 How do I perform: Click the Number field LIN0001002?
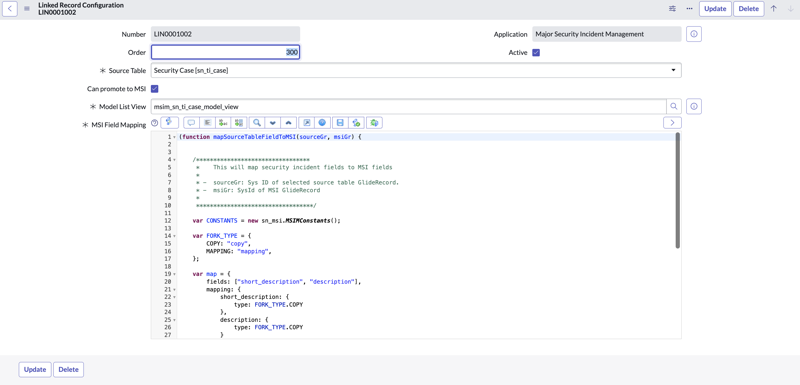226,34
